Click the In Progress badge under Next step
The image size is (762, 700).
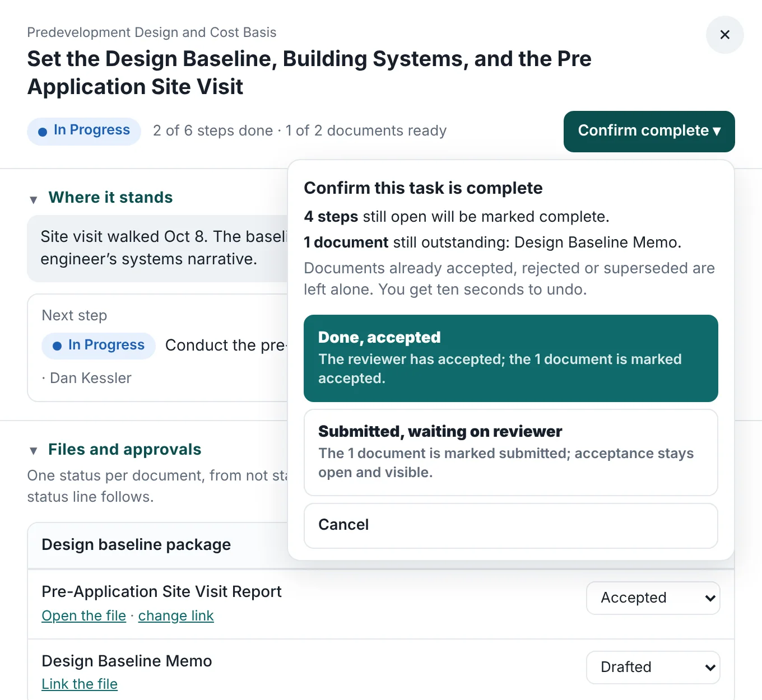click(x=99, y=346)
